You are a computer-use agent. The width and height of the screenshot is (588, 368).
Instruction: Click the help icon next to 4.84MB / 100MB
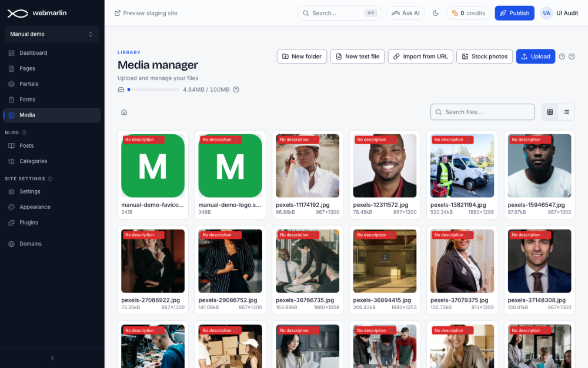tap(236, 89)
